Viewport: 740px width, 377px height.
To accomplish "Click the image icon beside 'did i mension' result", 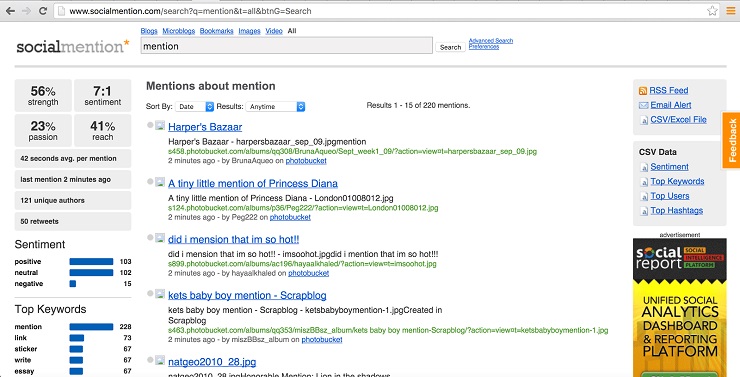I will click(x=160, y=238).
